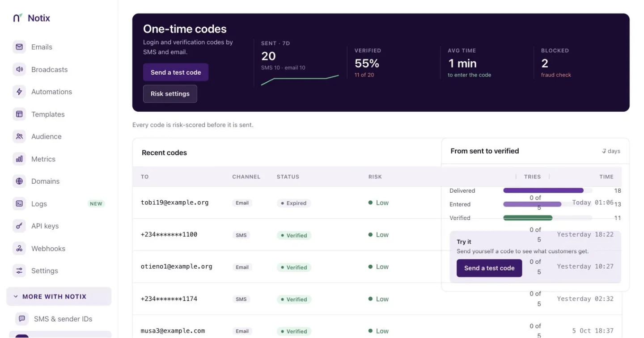Open the API keys key icon
The height and width of the screenshot is (338, 644).
(19, 226)
